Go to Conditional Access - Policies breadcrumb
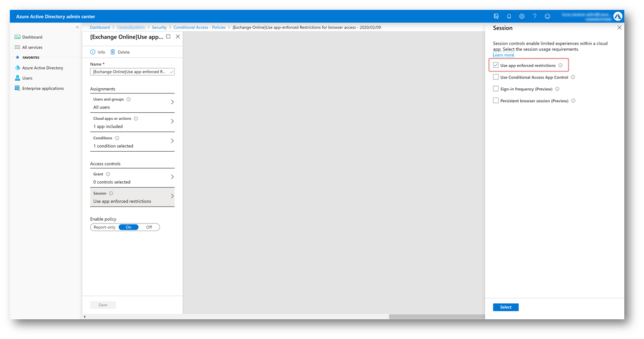The height and width of the screenshot is (339, 644). [x=200, y=28]
